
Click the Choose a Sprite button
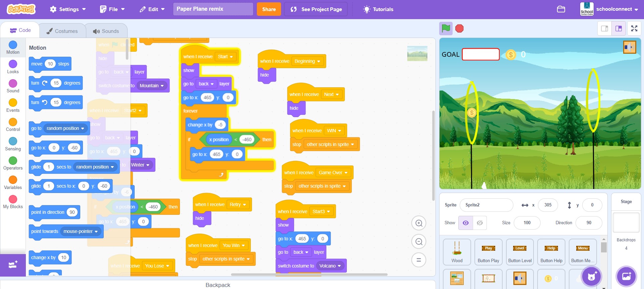click(x=591, y=276)
